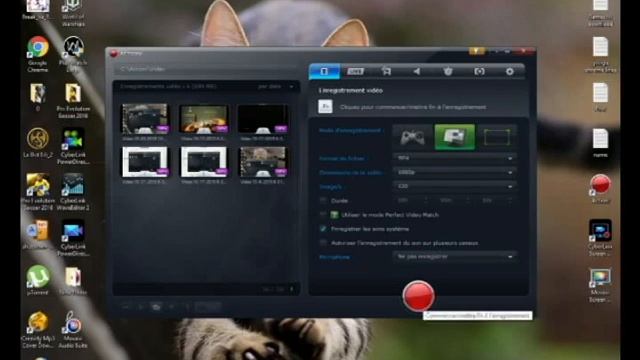640x360 pixels.
Task: Open the Microphone dropdown
Action: (x=455, y=257)
